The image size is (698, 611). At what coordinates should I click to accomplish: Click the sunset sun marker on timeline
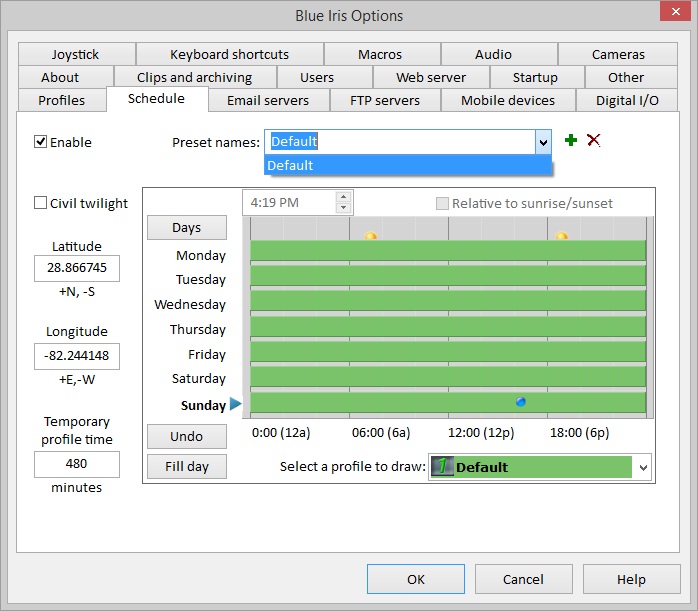point(562,236)
